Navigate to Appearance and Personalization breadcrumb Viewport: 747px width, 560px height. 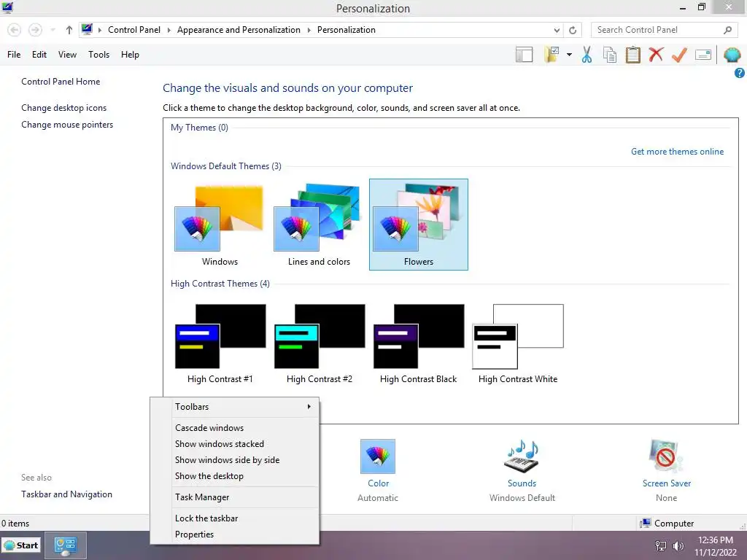click(239, 30)
